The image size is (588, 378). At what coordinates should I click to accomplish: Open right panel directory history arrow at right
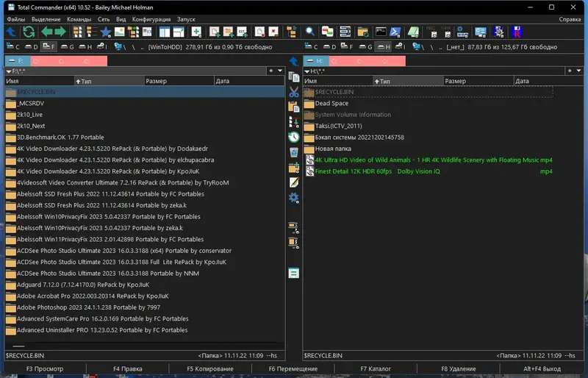(x=578, y=71)
